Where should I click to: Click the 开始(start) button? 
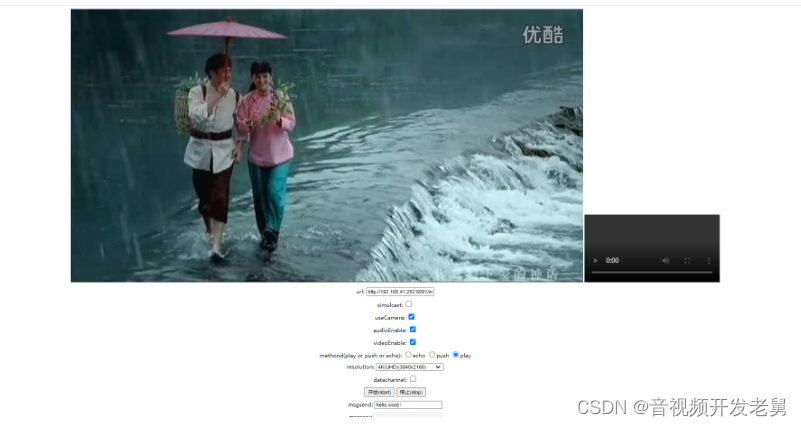(x=379, y=392)
